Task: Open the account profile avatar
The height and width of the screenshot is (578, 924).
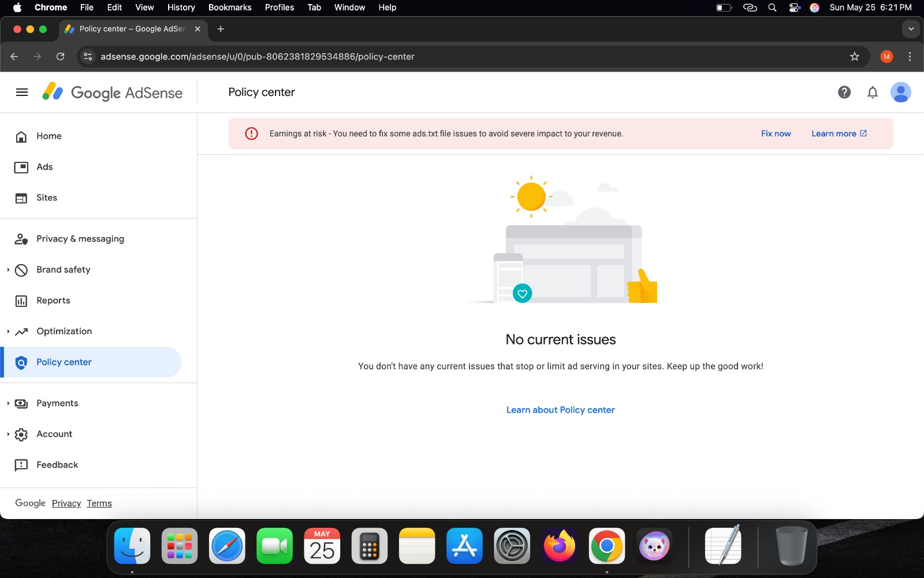Action: pyautogui.click(x=901, y=92)
